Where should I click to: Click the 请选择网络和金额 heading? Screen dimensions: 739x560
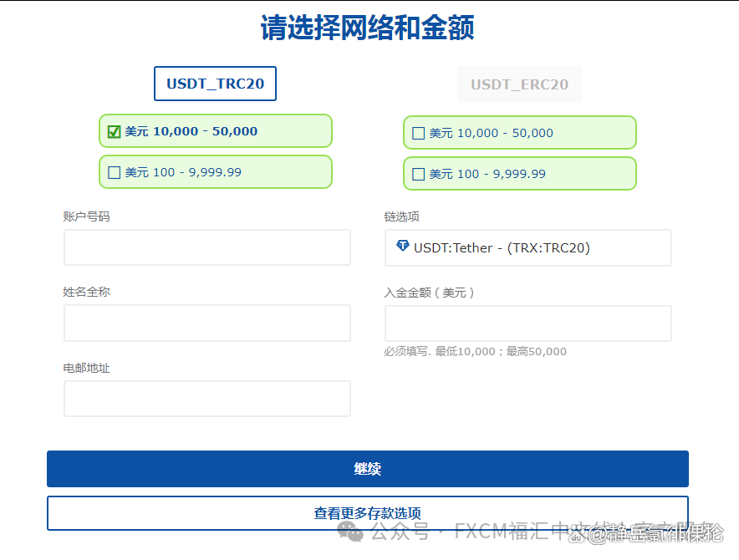point(368,28)
